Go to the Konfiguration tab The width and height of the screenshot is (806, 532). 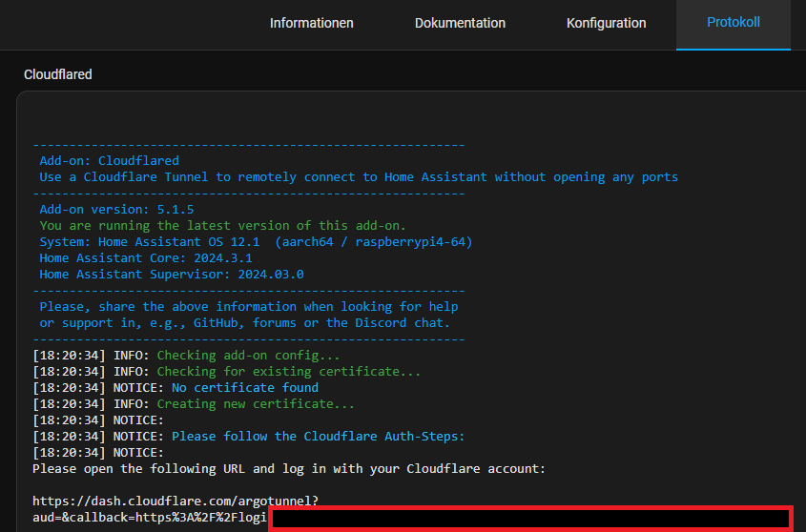click(x=606, y=23)
